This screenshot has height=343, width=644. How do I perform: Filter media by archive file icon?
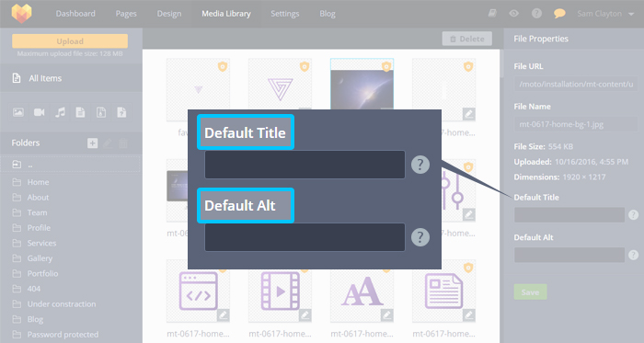click(x=101, y=112)
